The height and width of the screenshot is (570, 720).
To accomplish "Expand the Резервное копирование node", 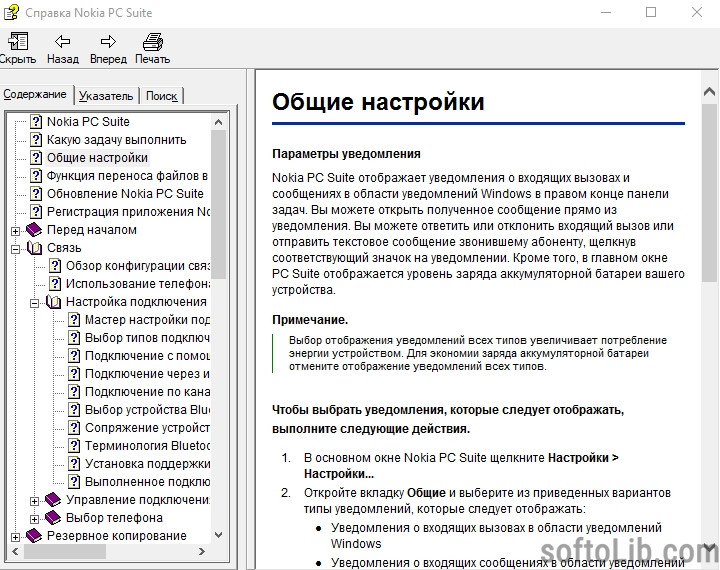I will pos(15,537).
